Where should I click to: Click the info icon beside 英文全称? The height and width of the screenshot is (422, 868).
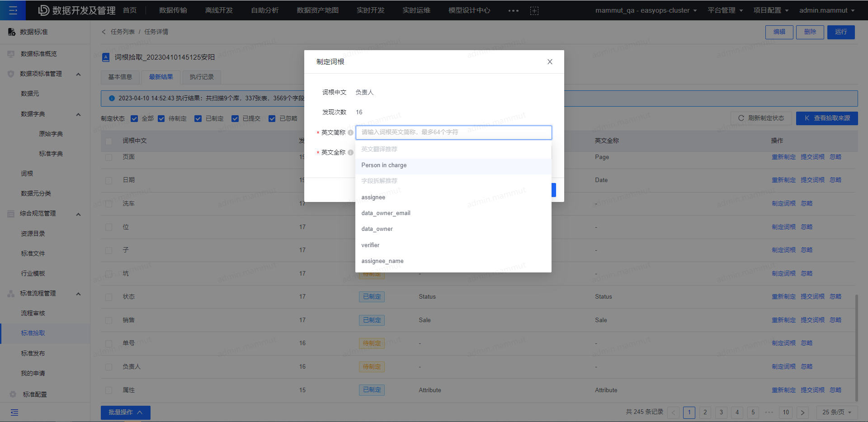(350, 152)
